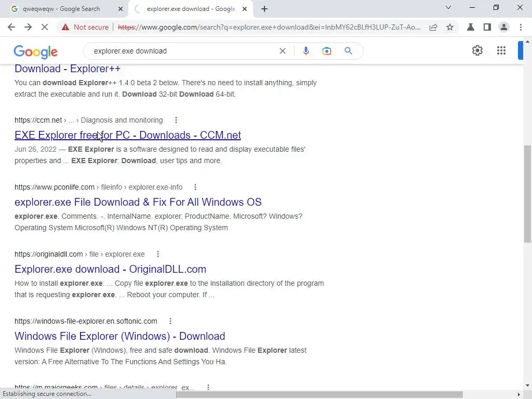Open more options for ccm.net result
Image resolution: width=532 pixels, height=399 pixels.
coord(176,120)
